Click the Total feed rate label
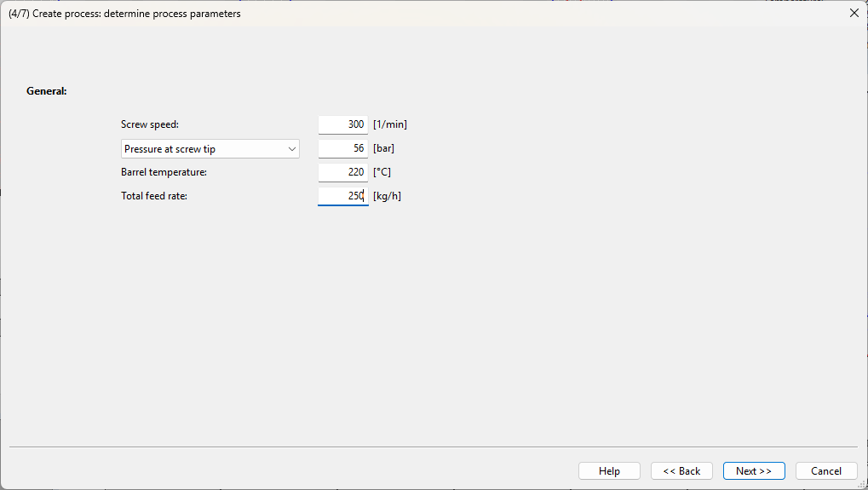The height and width of the screenshot is (490, 868). point(154,196)
